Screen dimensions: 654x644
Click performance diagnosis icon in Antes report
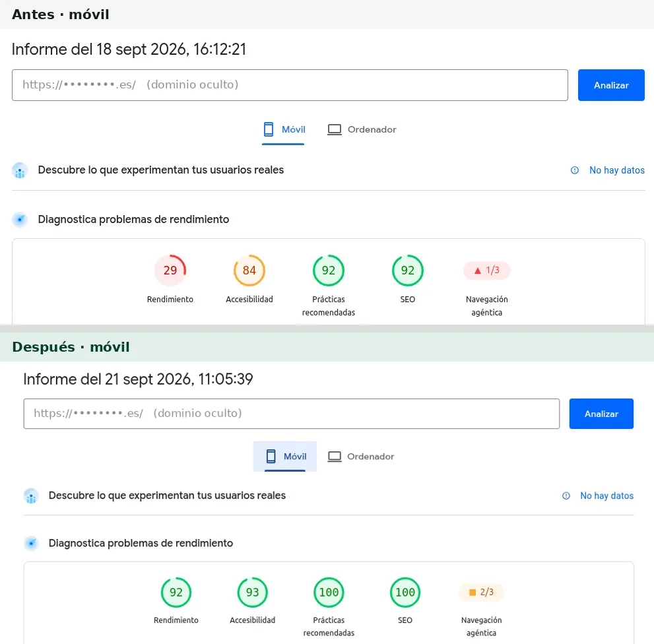tap(20, 219)
